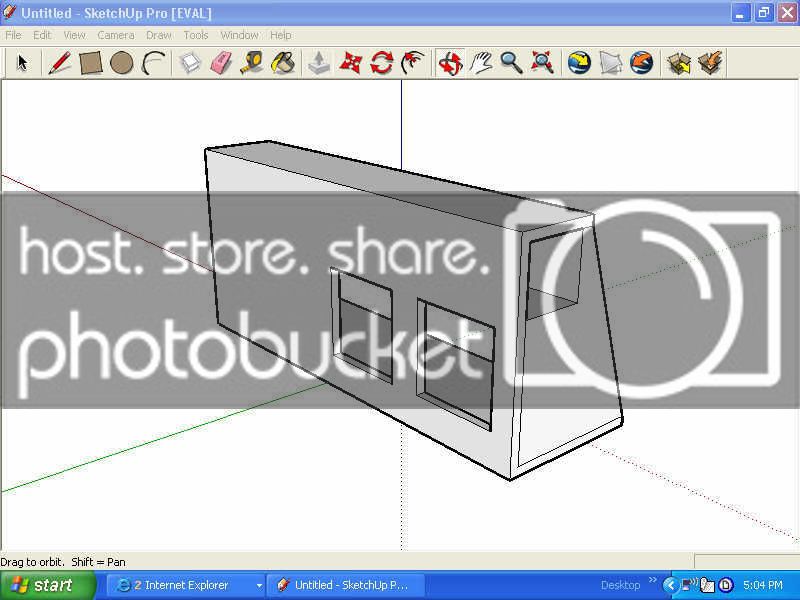Click the SketchUp icon in the title bar
Screen dimensions: 800x600
[9, 12]
